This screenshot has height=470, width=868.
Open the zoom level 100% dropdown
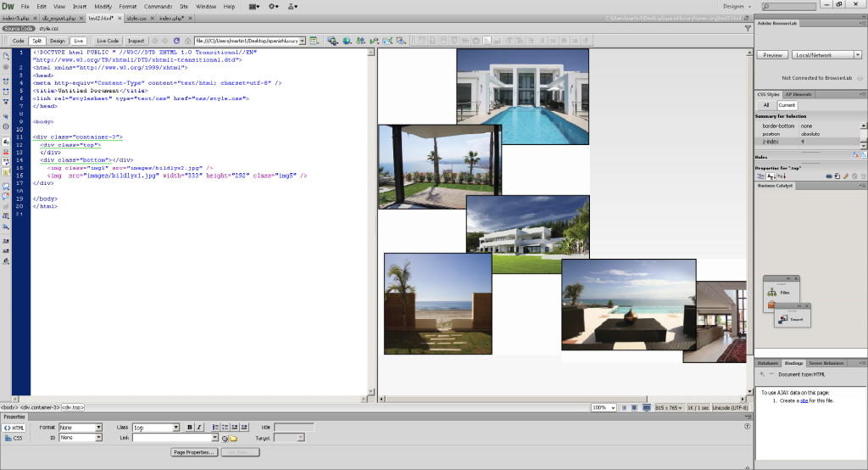604,407
